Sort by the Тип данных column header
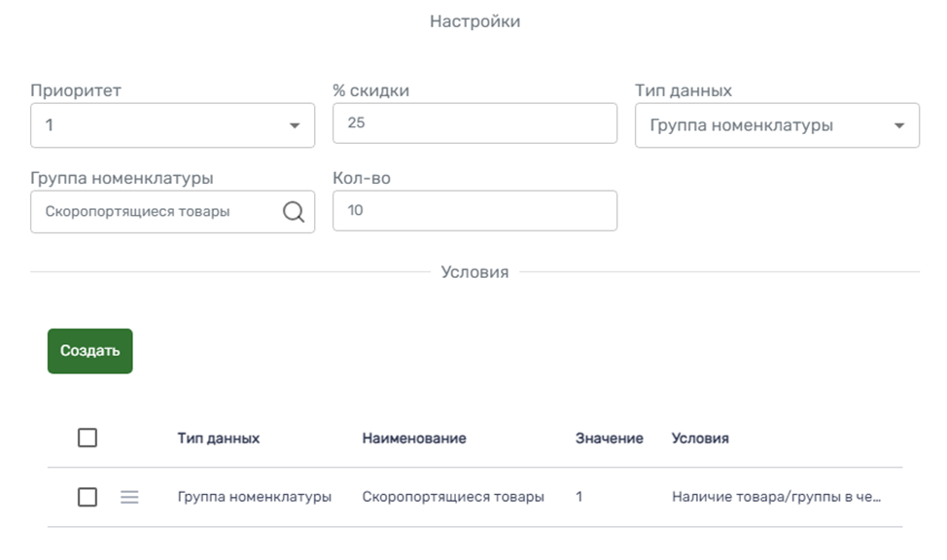The image size is (947, 560). point(218,438)
